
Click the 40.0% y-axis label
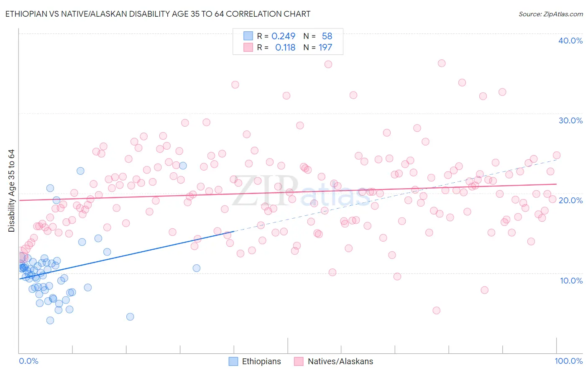pyautogui.click(x=570, y=41)
